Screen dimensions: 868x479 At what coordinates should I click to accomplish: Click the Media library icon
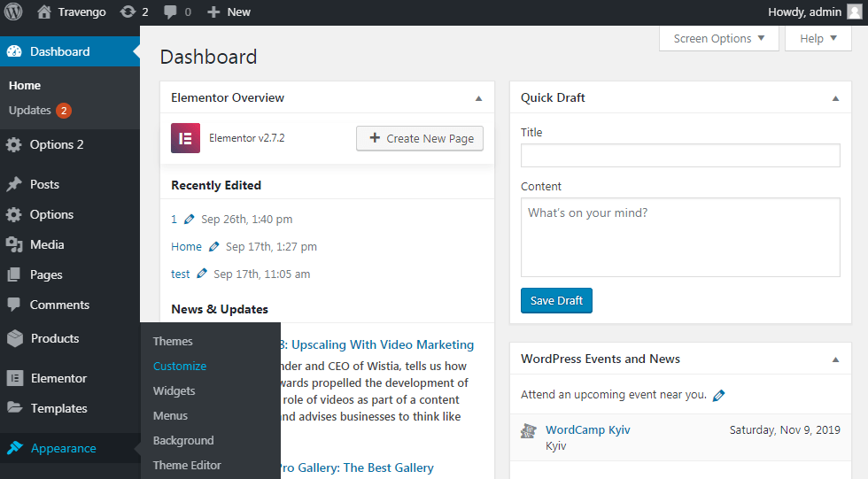14,244
